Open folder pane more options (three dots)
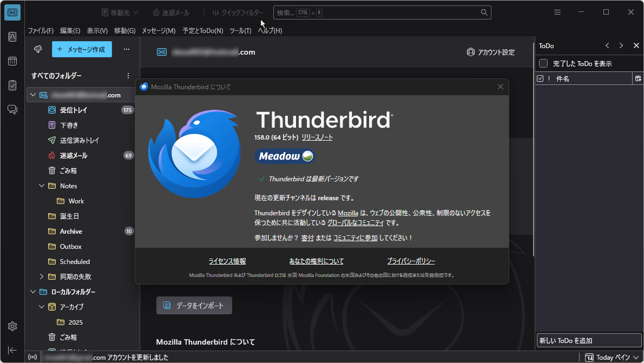This screenshot has height=363, width=644. (x=127, y=49)
